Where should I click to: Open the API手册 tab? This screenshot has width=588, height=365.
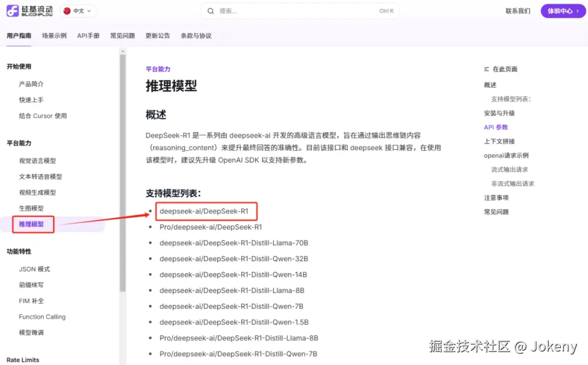click(88, 35)
